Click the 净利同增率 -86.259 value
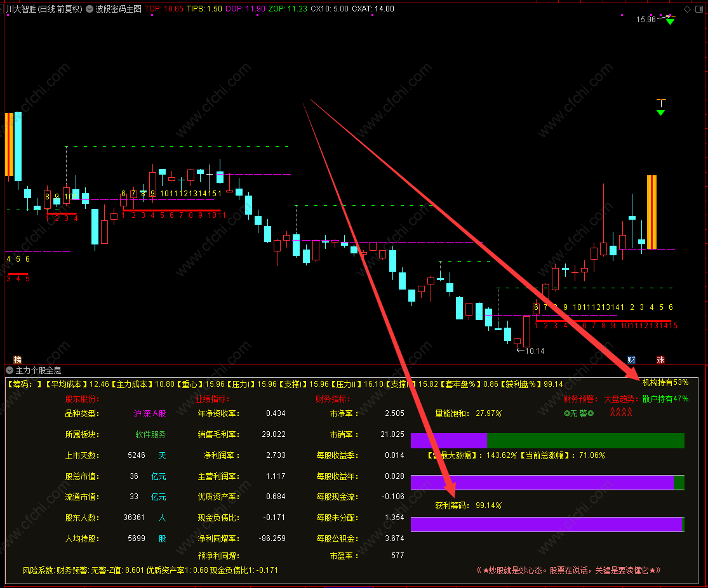 pos(272,538)
